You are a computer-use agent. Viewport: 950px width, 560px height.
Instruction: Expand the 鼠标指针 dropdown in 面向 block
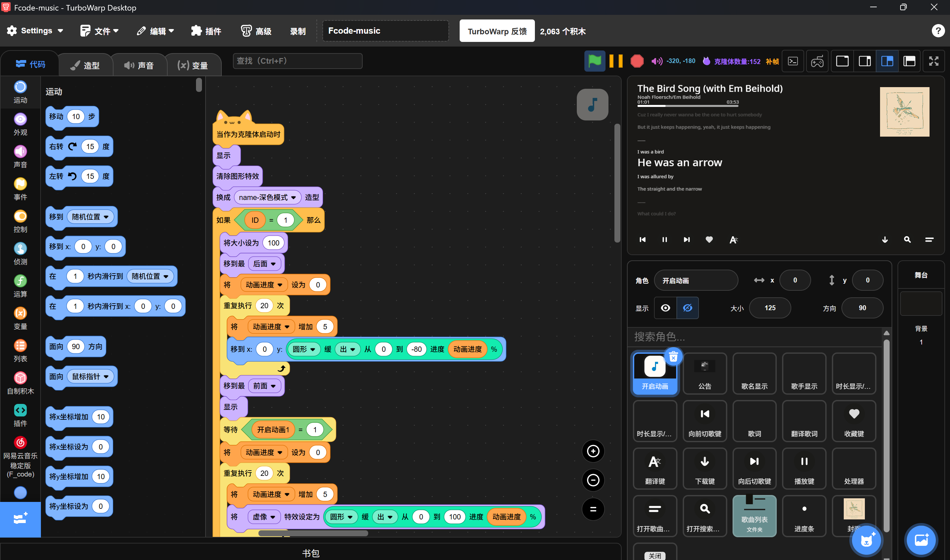click(90, 377)
